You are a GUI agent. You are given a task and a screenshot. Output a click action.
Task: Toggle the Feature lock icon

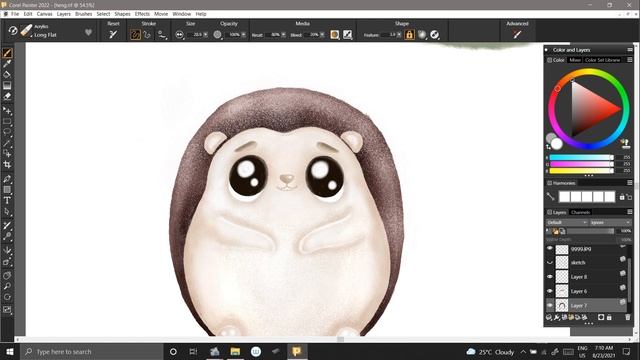[409, 35]
